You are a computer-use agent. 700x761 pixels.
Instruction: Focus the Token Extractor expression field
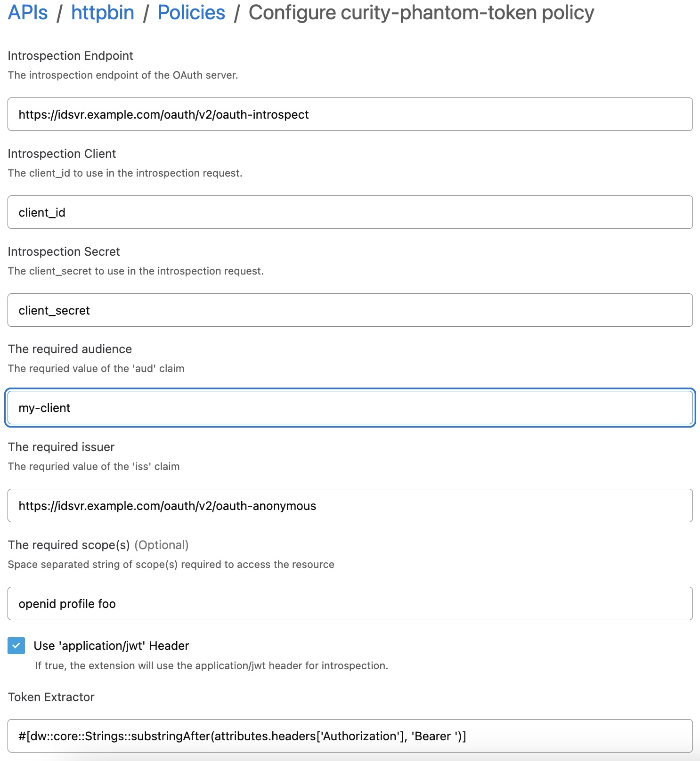350,736
